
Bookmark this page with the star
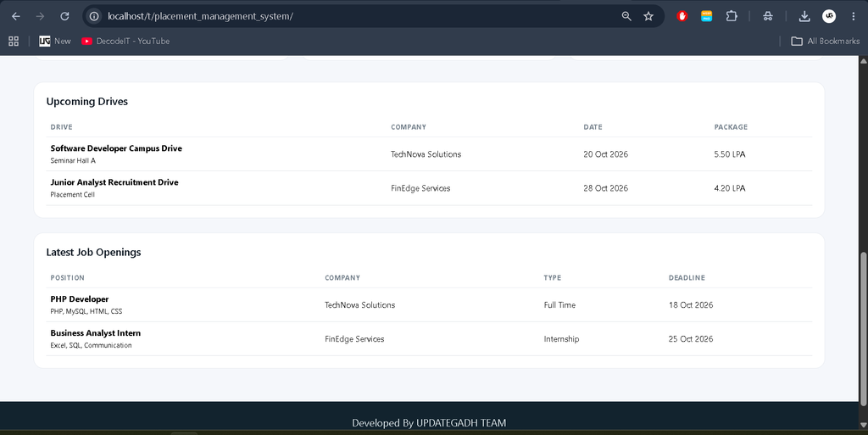(648, 16)
